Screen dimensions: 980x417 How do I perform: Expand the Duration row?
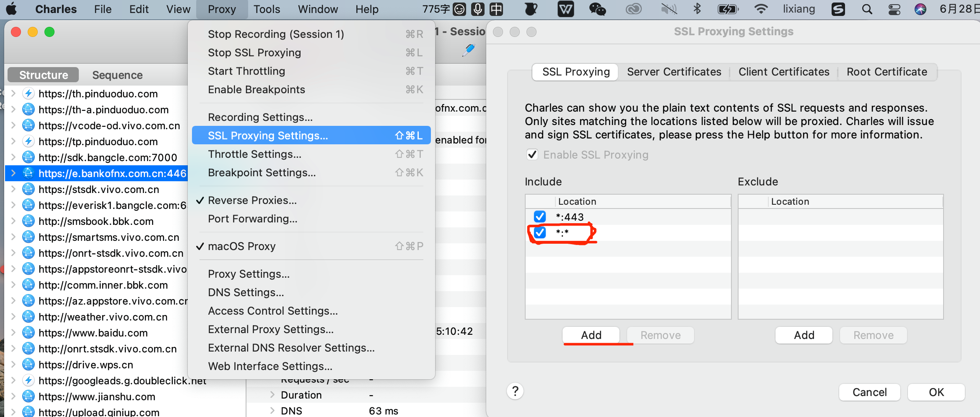tap(272, 395)
